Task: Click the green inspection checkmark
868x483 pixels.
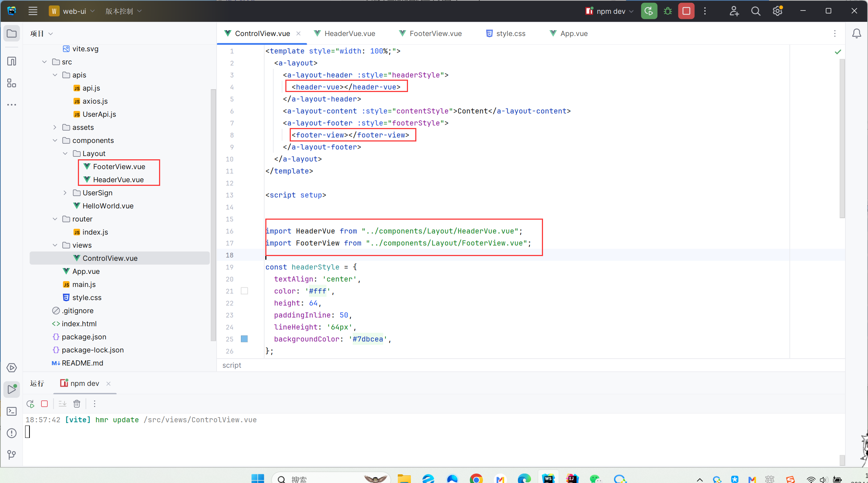Action: coord(838,52)
